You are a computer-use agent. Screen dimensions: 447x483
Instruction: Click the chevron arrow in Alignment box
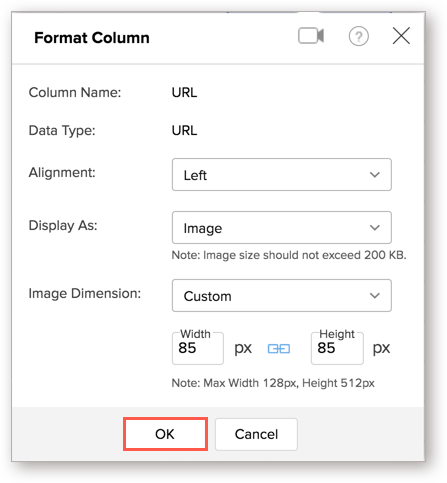[x=375, y=175]
